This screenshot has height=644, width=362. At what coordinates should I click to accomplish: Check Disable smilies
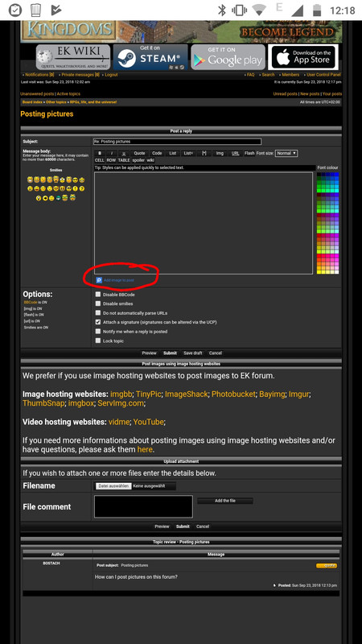[x=97, y=303]
